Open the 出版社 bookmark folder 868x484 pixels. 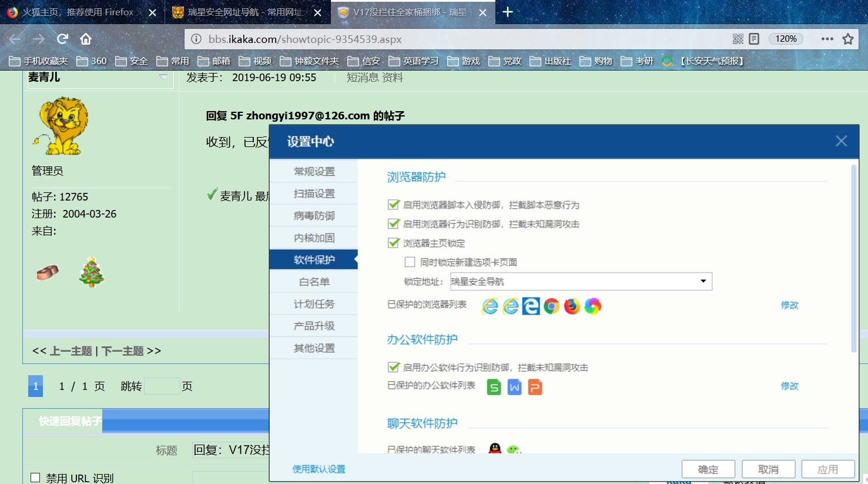[x=550, y=61]
